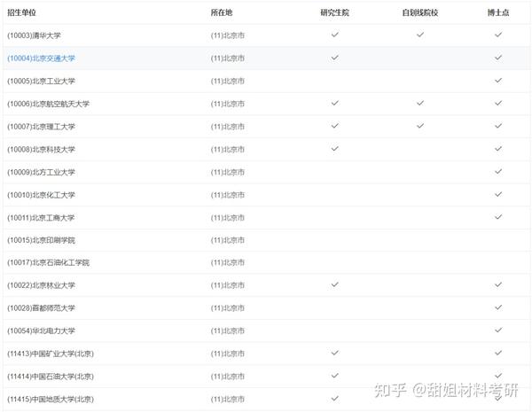Click 清华大学 自划线院校 checkmark
Image resolution: width=532 pixels, height=412 pixels.
click(x=420, y=35)
